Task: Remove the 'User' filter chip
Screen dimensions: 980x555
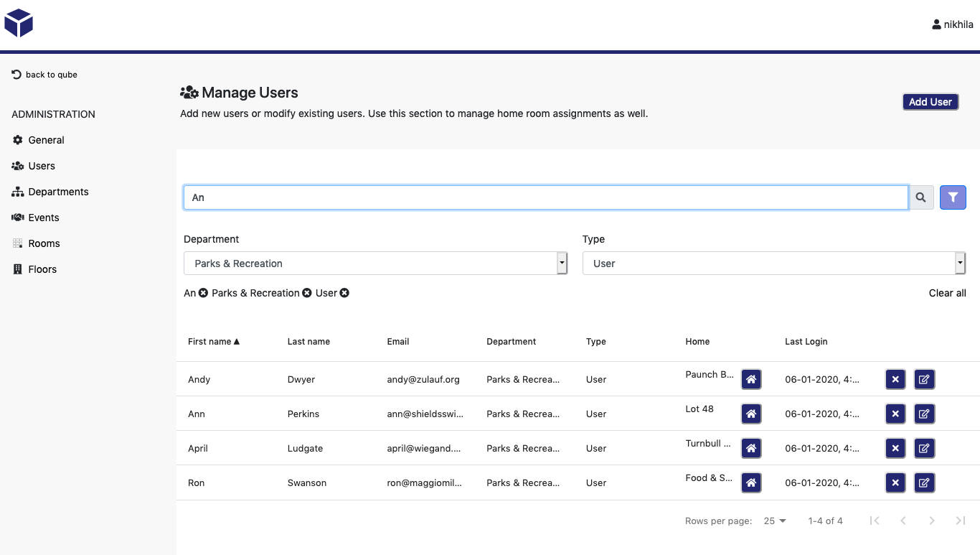Action: pos(344,293)
